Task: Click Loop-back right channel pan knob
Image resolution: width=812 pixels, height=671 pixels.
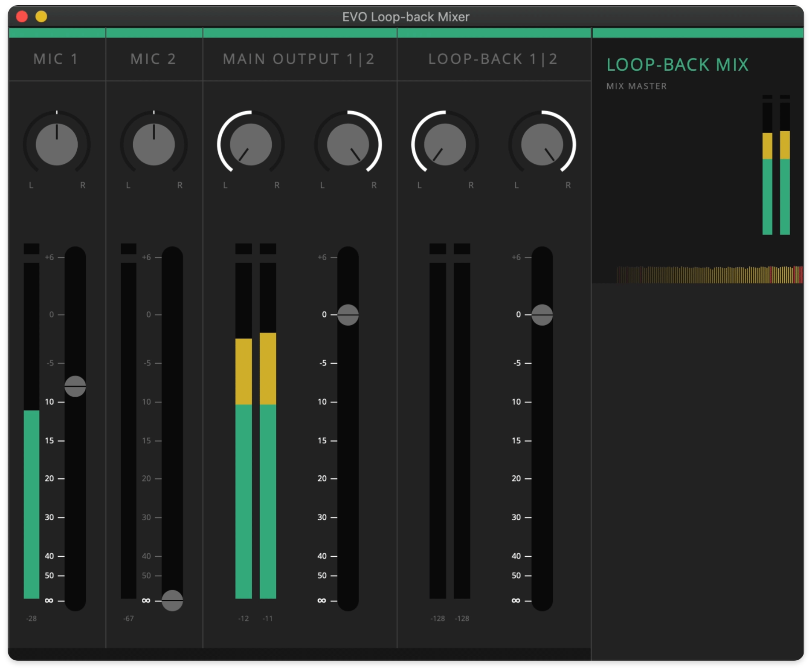Action: click(542, 145)
